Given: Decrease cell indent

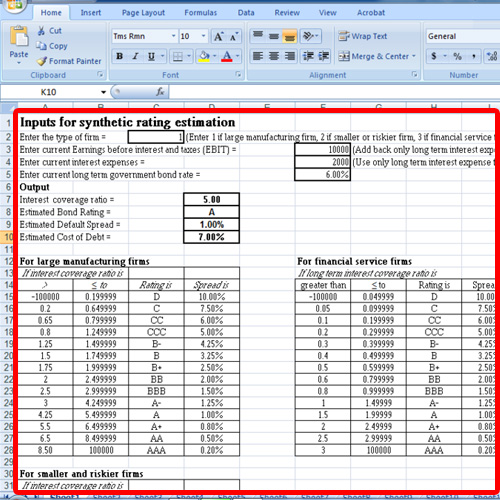Looking at the screenshot, I should [x=308, y=56].
